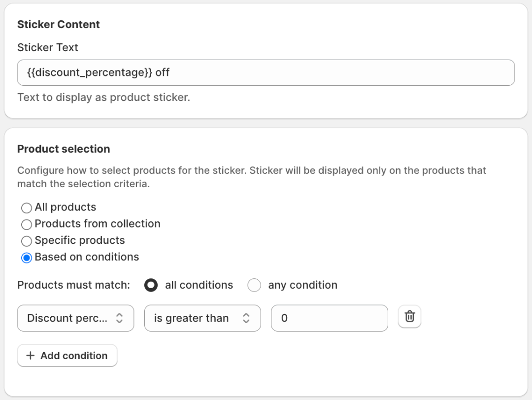Click the 'Text to display as product sticker' hint
The width and height of the screenshot is (532, 400).
tap(103, 98)
